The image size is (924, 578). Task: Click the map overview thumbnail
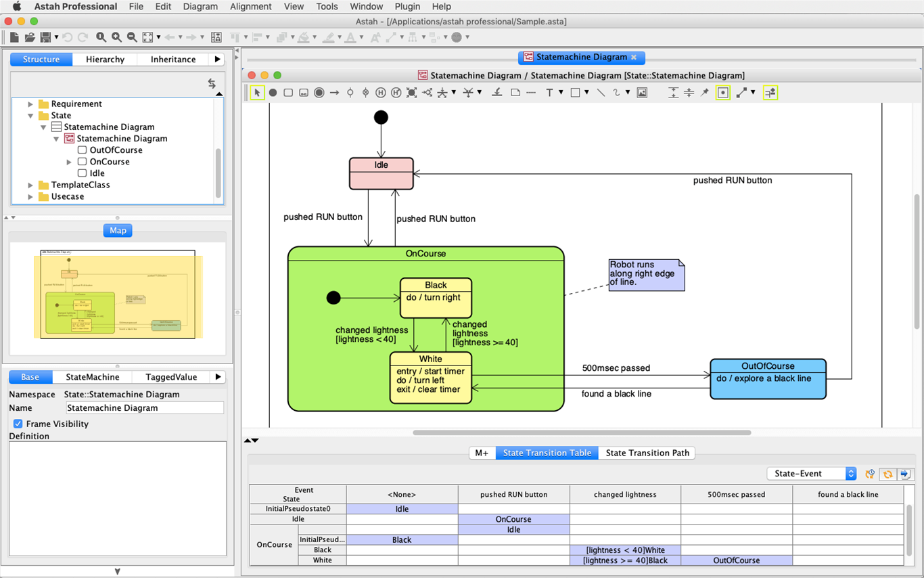118,294
